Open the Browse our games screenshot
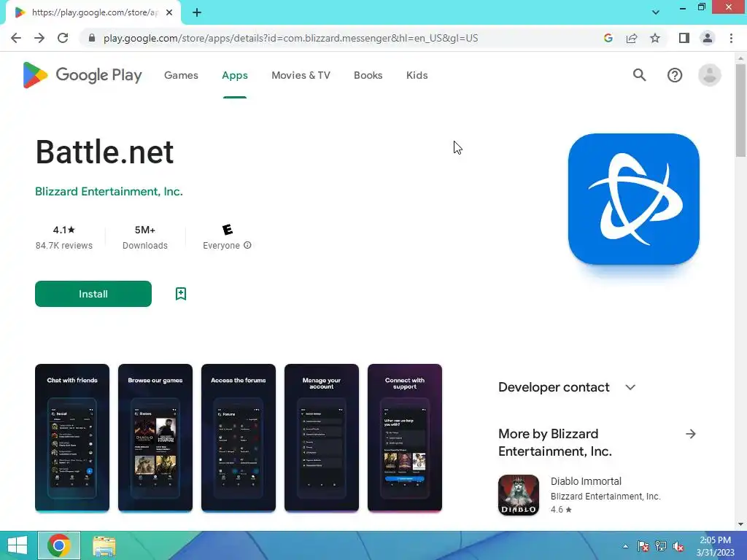This screenshot has height=560, width=747. tap(155, 438)
